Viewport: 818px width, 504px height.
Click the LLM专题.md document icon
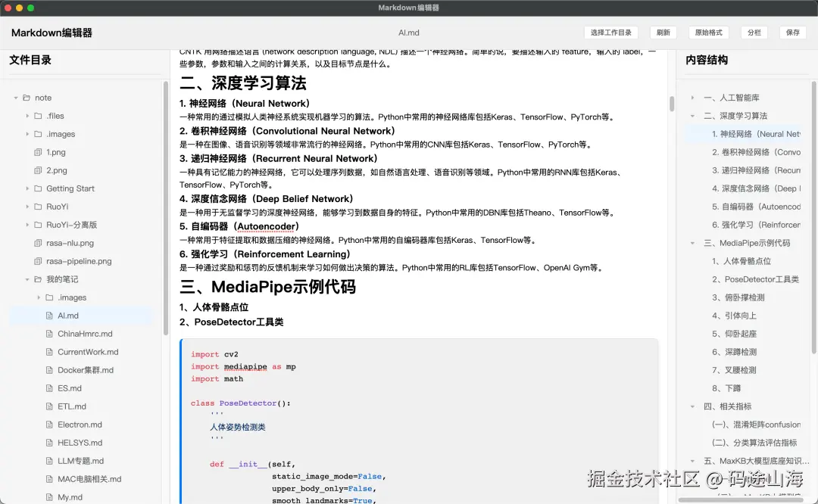(49, 461)
